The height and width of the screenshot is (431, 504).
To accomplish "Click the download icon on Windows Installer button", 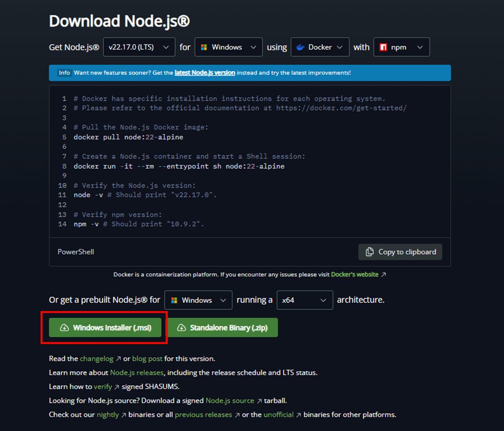I will tap(64, 328).
